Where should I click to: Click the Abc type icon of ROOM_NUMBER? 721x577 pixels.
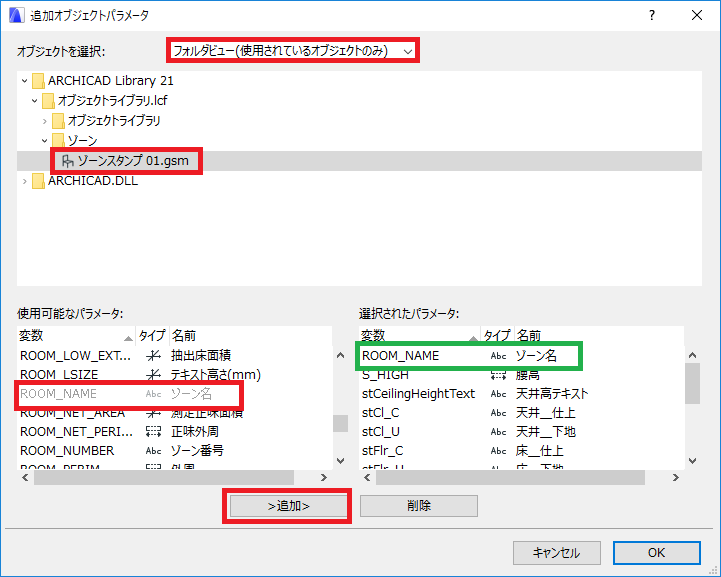tap(153, 451)
